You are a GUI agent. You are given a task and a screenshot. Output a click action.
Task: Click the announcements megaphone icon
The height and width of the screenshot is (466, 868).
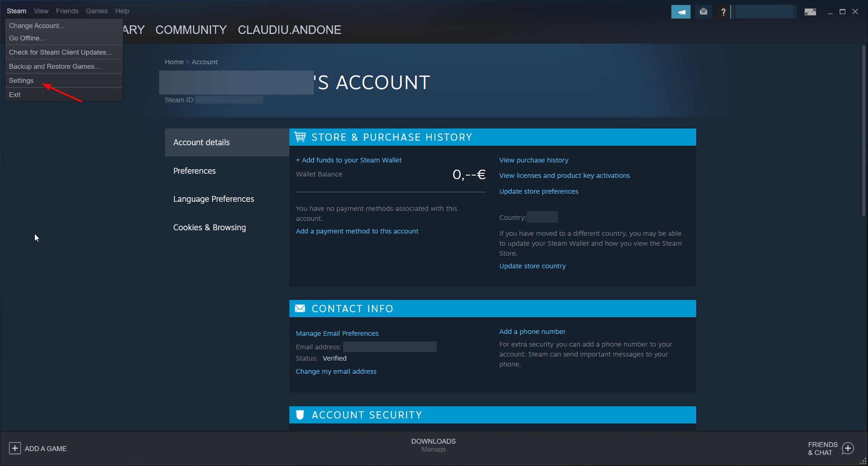coord(681,12)
